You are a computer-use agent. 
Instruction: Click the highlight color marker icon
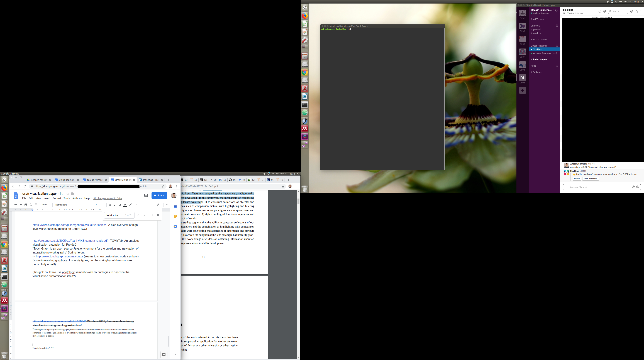131,205
